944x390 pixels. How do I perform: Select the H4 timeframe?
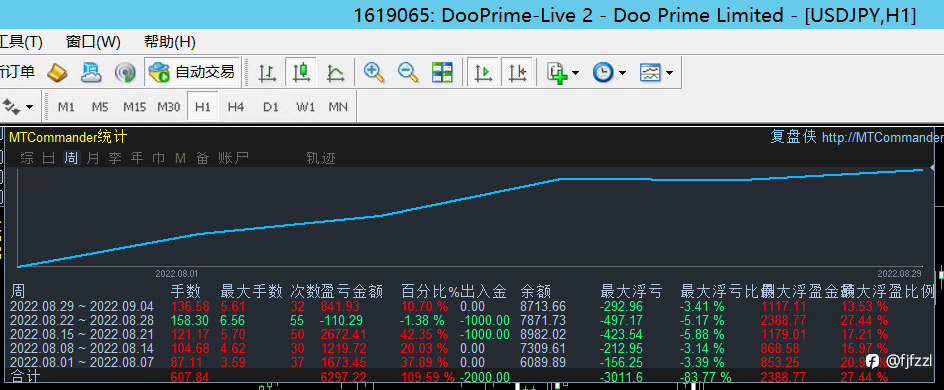[x=236, y=107]
